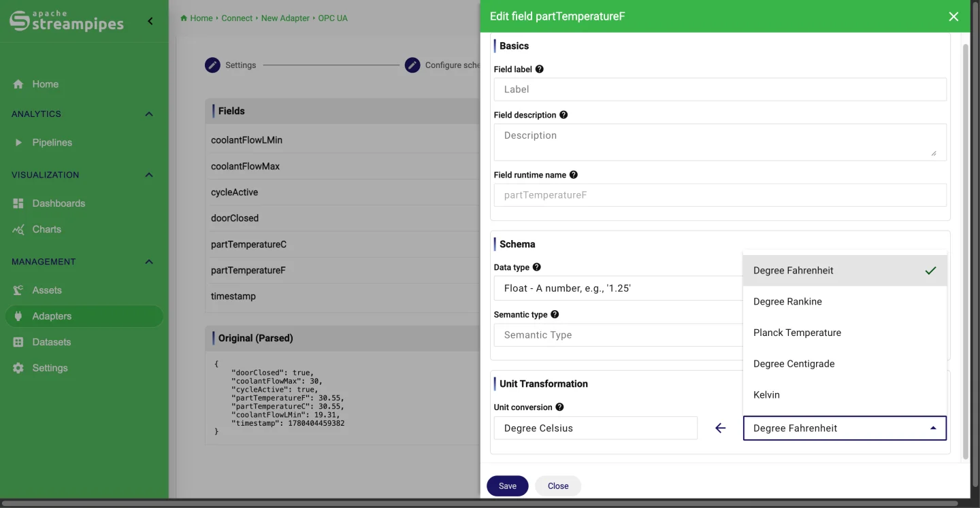Click the Close button in the dialog
The image size is (980, 508).
point(558,486)
